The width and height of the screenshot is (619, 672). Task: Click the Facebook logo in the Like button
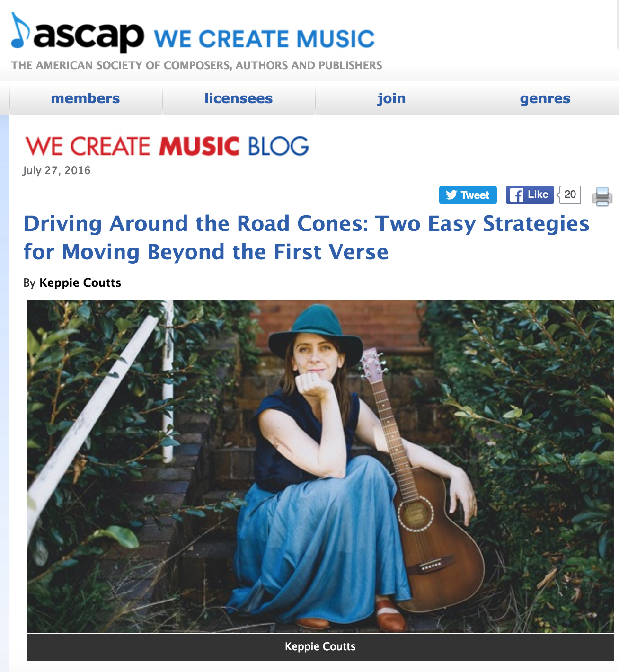(x=517, y=195)
